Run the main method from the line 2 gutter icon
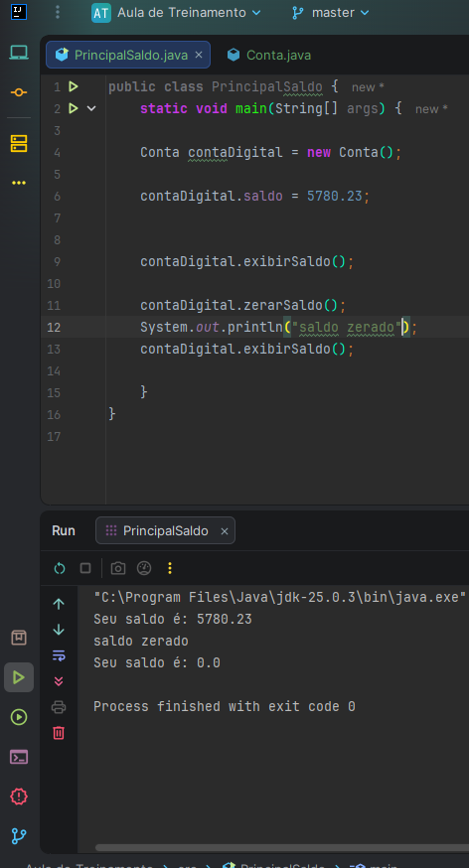This screenshot has width=469, height=868. pyautogui.click(x=74, y=108)
